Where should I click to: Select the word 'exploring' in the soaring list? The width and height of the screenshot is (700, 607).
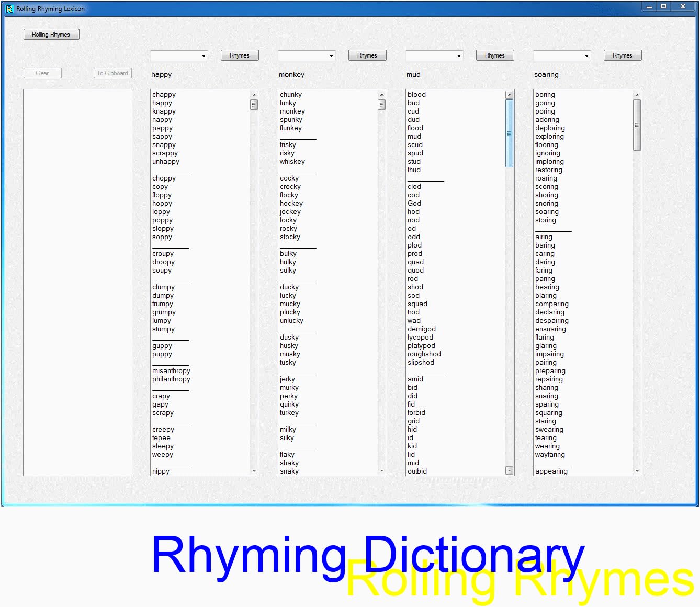549,136
